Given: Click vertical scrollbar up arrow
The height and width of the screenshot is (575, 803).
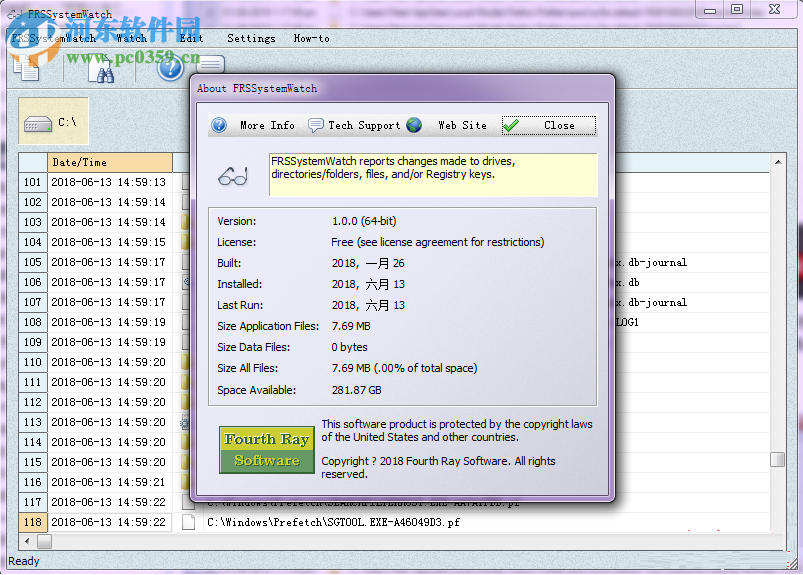Looking at the screenshot, I should [777, 162].
